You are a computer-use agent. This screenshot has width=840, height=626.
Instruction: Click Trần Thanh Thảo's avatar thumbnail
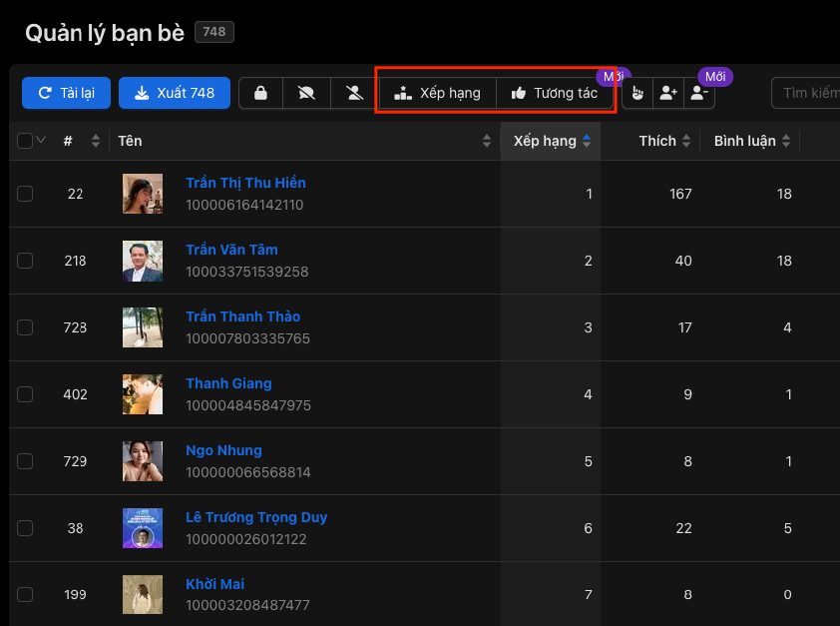[x=143, y=327]
